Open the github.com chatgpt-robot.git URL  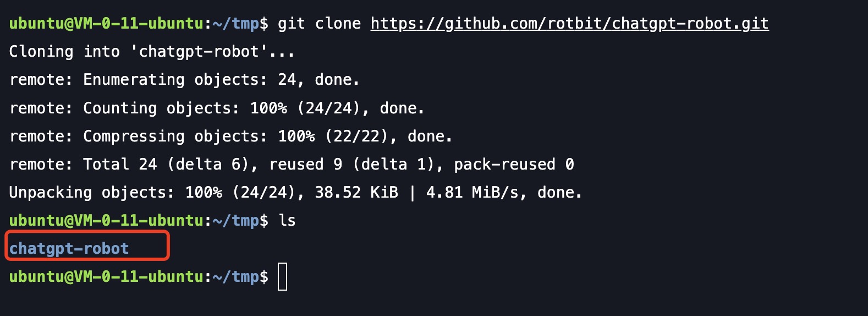tap(569, 24)
